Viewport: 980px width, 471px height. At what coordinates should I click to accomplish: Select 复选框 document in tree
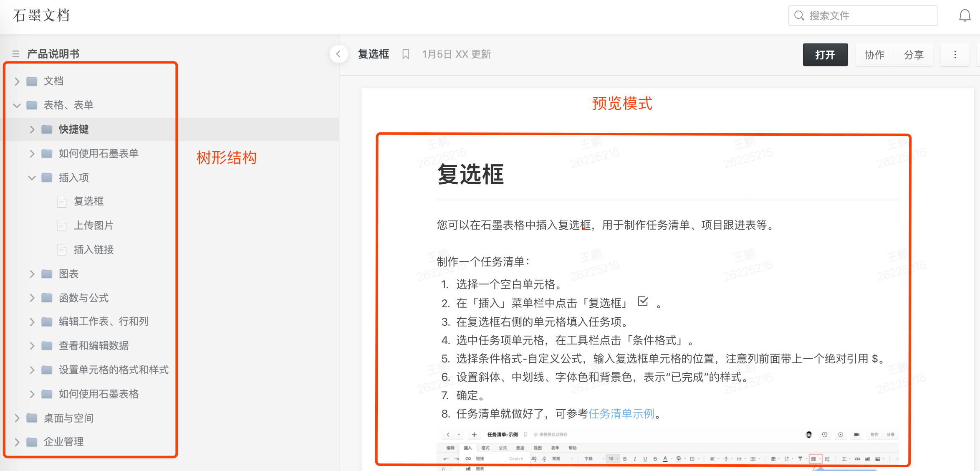click(88, 201)
